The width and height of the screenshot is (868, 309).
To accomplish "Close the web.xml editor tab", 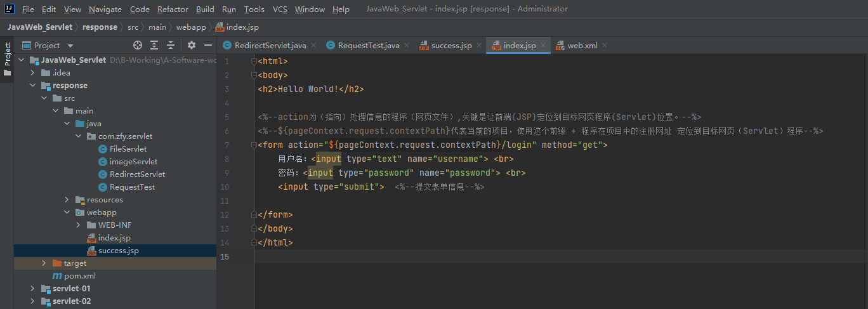I will point(605,46).
